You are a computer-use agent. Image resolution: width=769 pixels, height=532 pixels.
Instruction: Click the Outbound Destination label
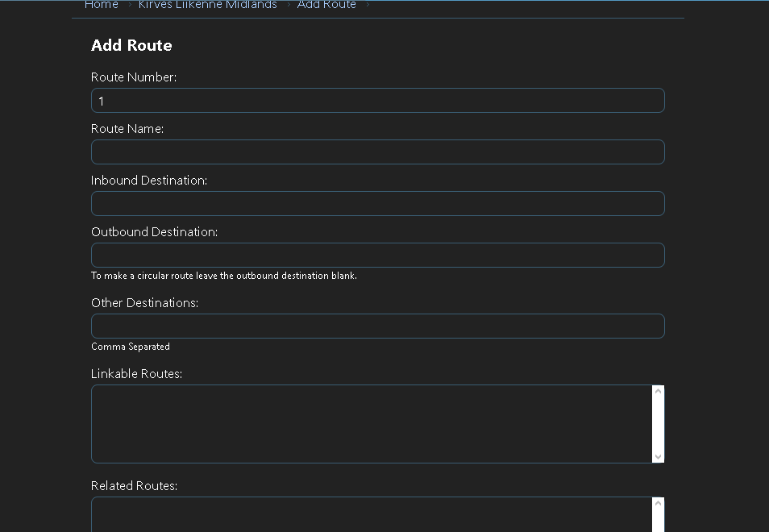(x=155, y=231)
